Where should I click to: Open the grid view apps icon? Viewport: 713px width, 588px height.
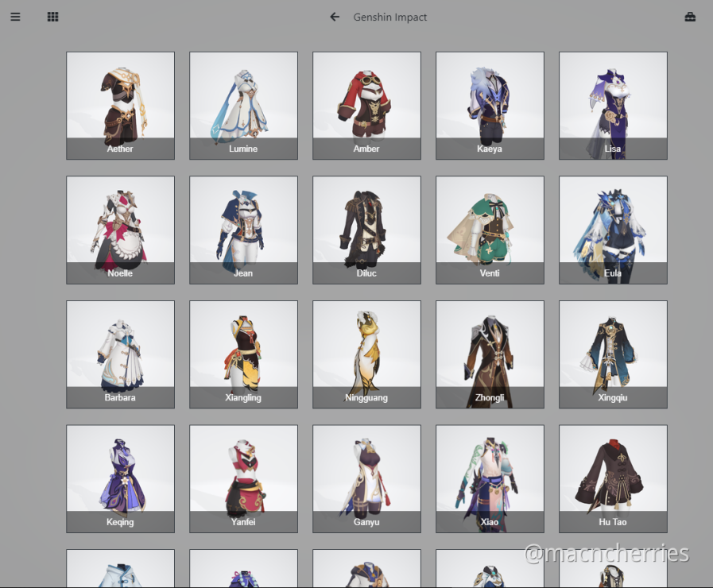(x=52, y=17)
